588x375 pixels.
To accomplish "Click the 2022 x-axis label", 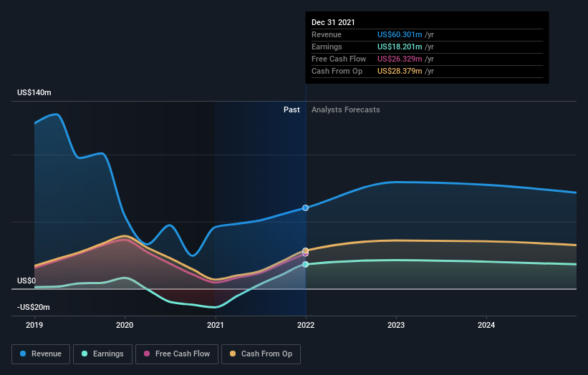I will 306,325.
